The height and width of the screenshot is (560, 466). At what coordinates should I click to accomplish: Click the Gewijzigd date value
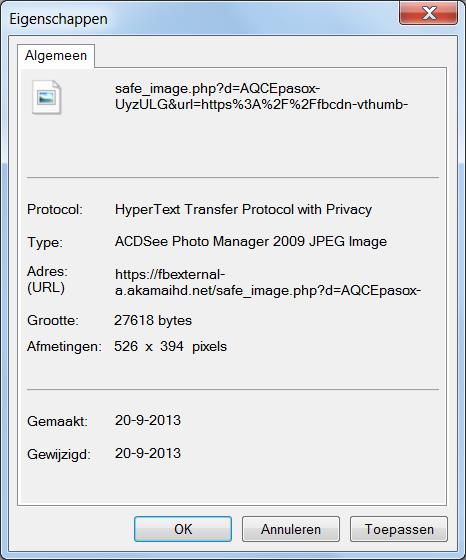point(148,454)
